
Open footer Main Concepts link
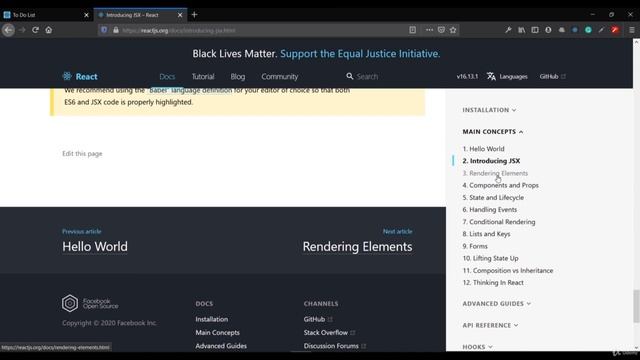pyautogui.click(x=217, y=333)
